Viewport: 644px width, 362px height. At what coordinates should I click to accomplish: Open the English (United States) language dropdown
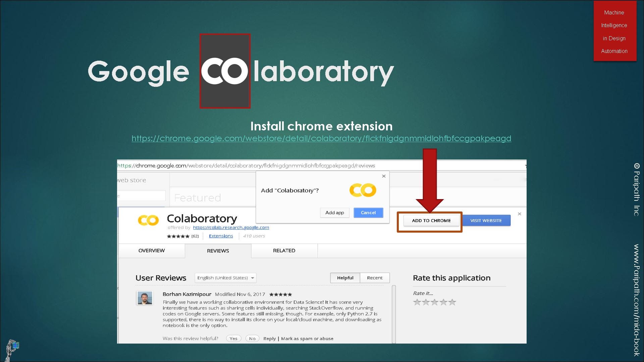[225, 278]
